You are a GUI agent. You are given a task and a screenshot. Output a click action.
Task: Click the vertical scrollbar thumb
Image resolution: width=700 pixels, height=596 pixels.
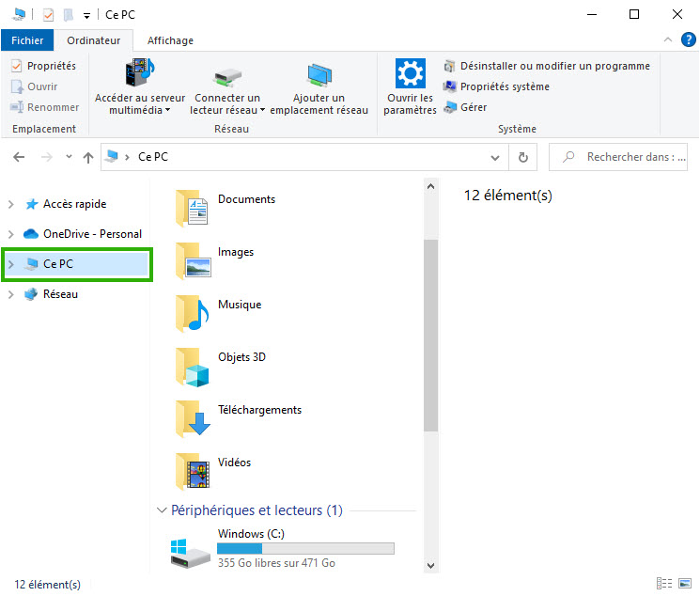click(430, 336)
